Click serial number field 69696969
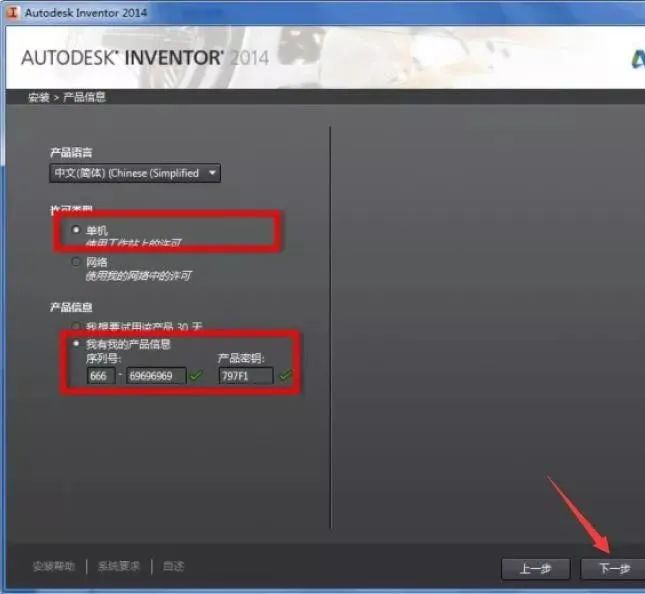The width and height of the screenshot is (645, 594). pos(156,376)
